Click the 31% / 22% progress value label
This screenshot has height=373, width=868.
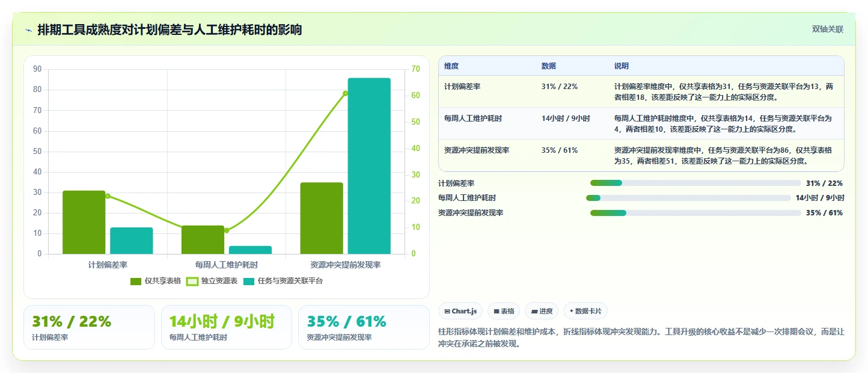824,183
